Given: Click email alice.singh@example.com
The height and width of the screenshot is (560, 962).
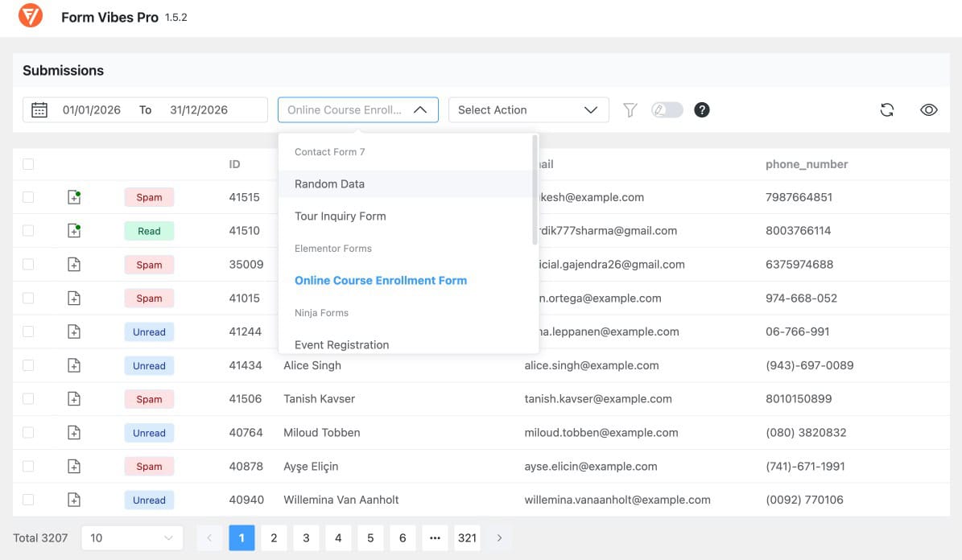Looking at the screenshot, I should point(592,365).
